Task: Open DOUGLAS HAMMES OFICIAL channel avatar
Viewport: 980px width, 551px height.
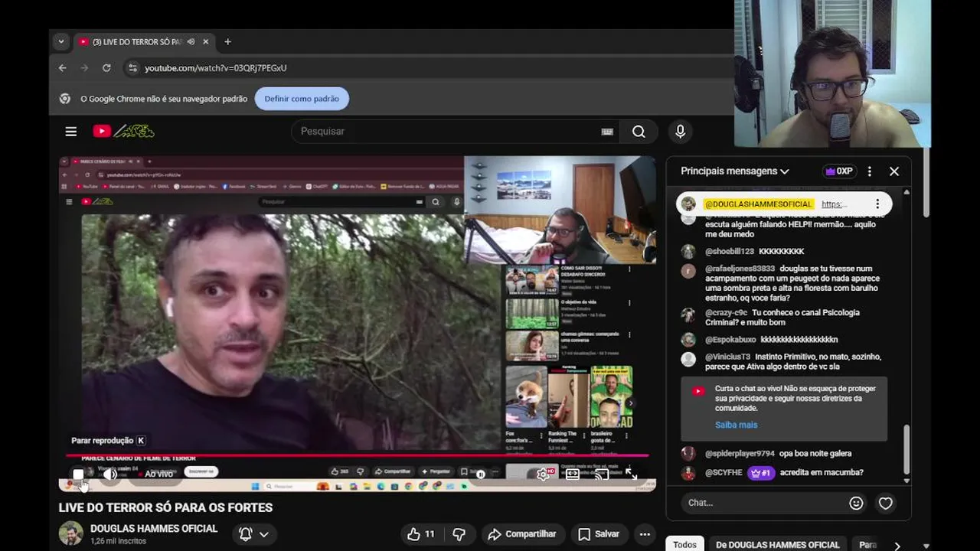Action: click(x=71, y=533)
